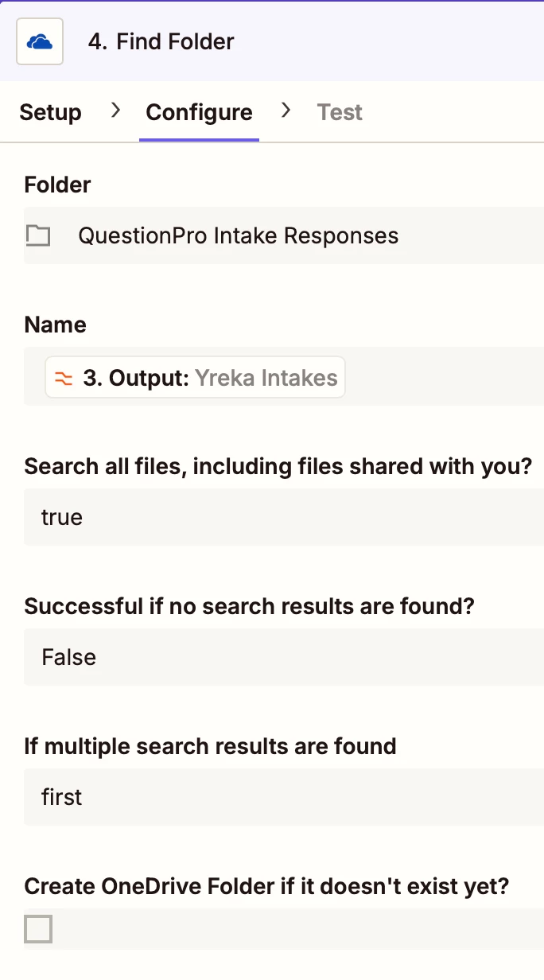Image resolution: width=544 pixels, height=980 pixels.
Task: Open the 'Search all files' dropdown showing true
Action: click(x=284, y=517)
